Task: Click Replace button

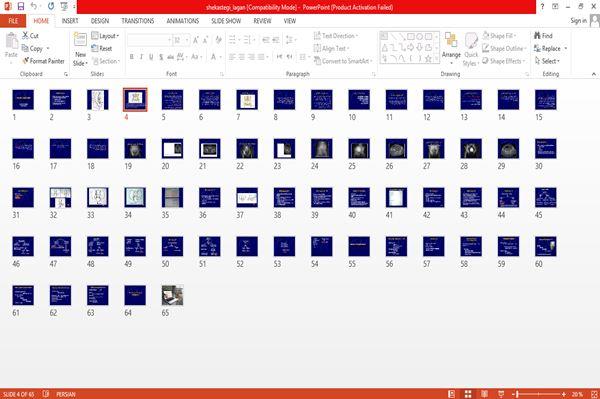Action: point(551,48)
